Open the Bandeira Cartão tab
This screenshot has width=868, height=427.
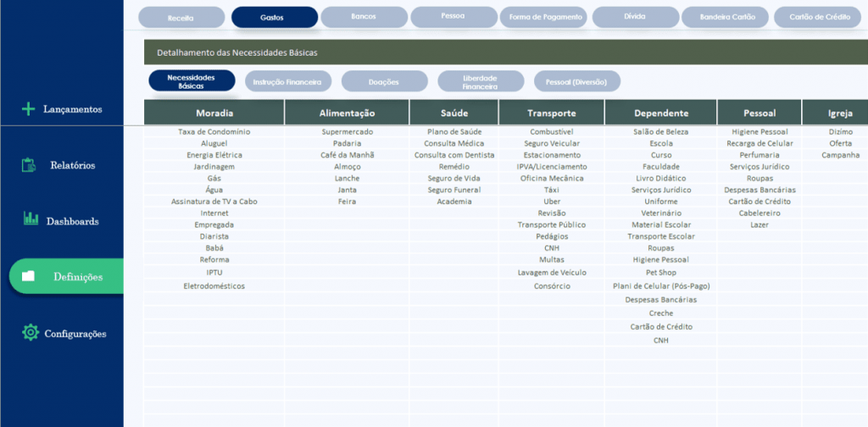coord(726,17)
